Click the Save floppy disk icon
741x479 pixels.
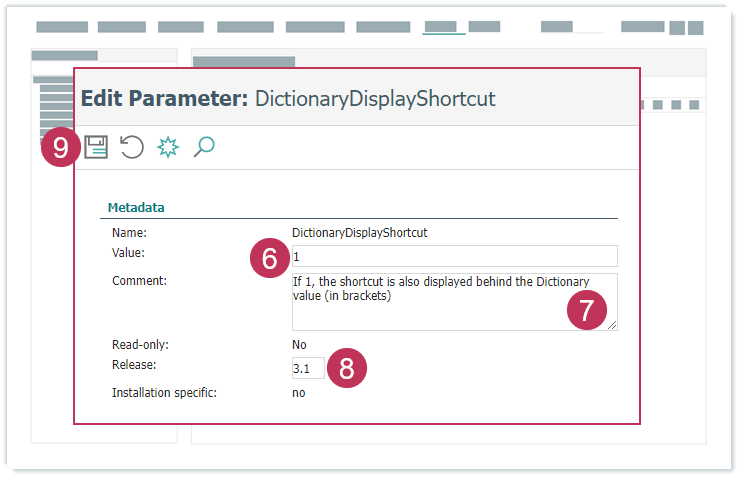point(96,148)
